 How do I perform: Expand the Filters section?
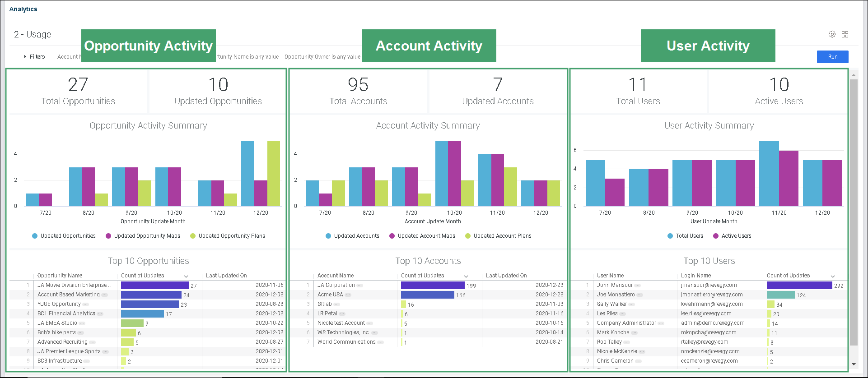(x=34, y=57)
